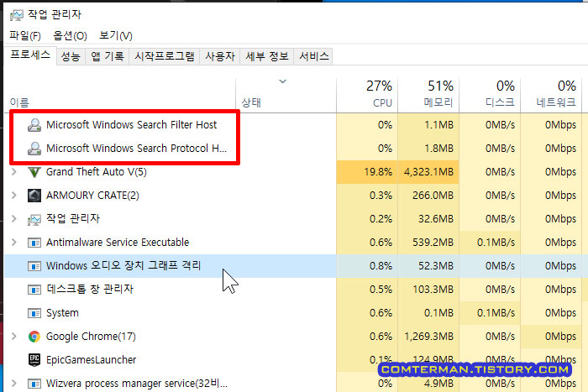Expand the Grand Theft Auto V process group
Image resolution: width=588 pixels, height=392 pixels.
14,172
